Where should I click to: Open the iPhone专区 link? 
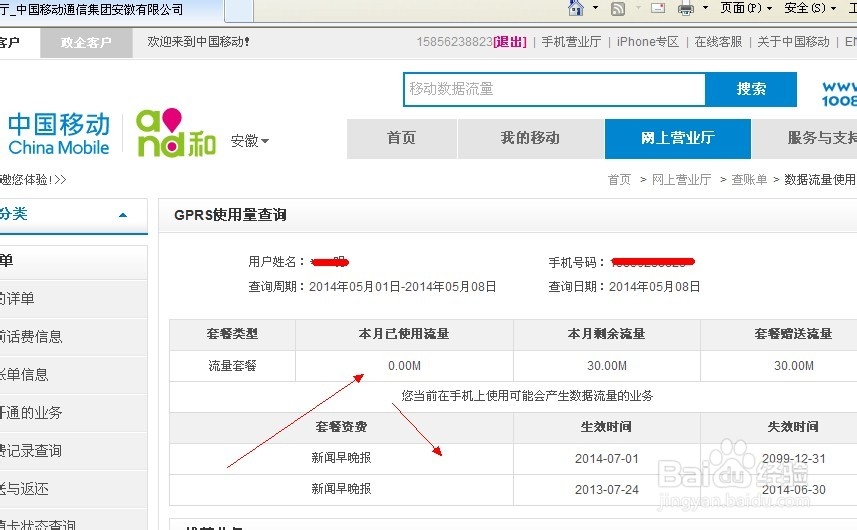(648, 42)
